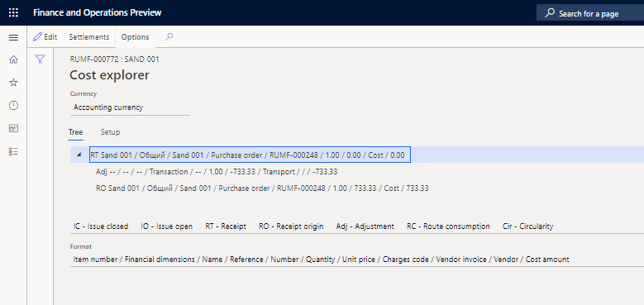Click the 'Cir - Circularity' legend text
The width and height of the screenshot is (644, 305).
[x=527, y=226]
